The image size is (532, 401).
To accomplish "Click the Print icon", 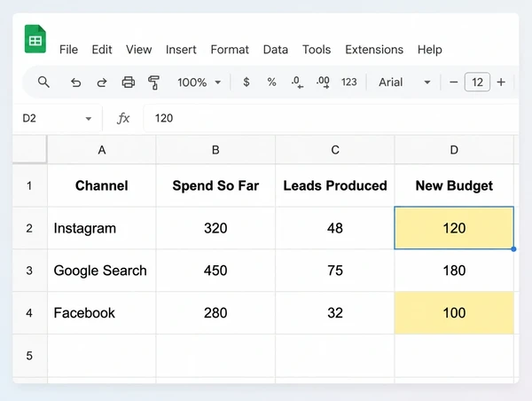I will 129,83.
